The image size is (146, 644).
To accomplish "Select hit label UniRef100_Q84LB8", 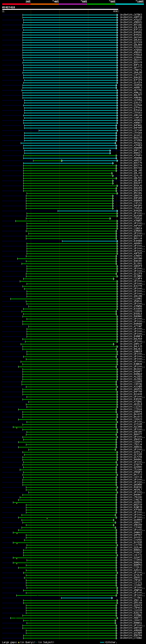I will (131, 72).
